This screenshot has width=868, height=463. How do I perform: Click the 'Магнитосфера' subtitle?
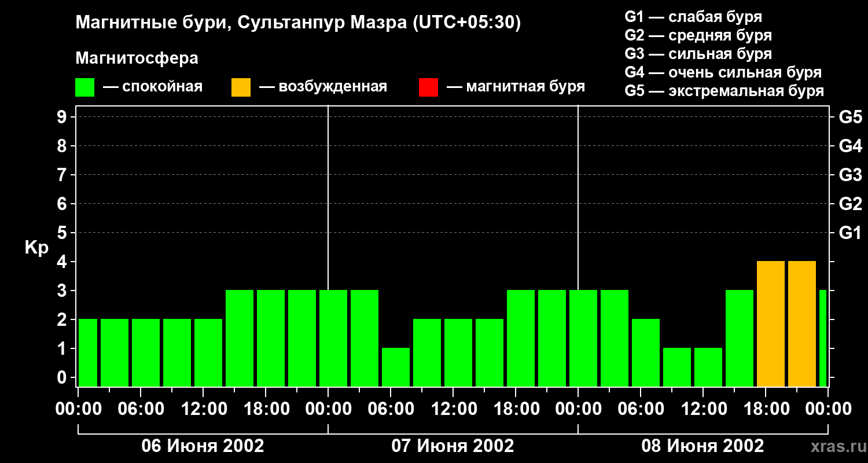point(137,58)
